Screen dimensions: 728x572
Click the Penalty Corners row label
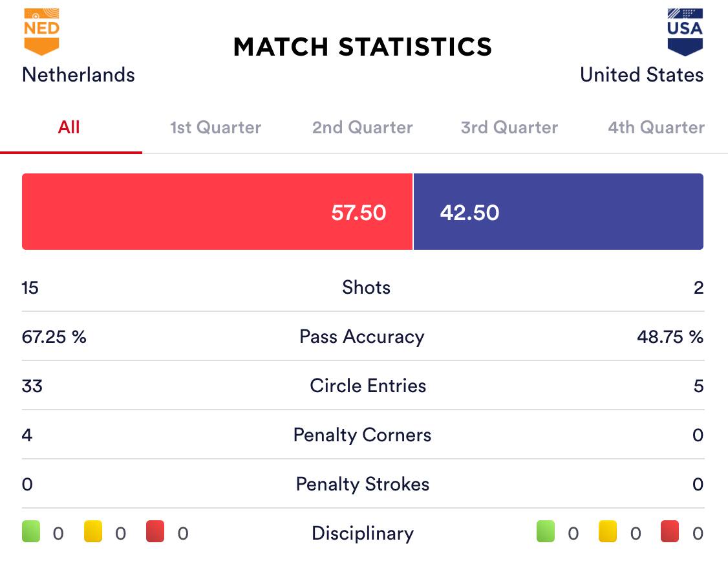[x=362, y=435]
